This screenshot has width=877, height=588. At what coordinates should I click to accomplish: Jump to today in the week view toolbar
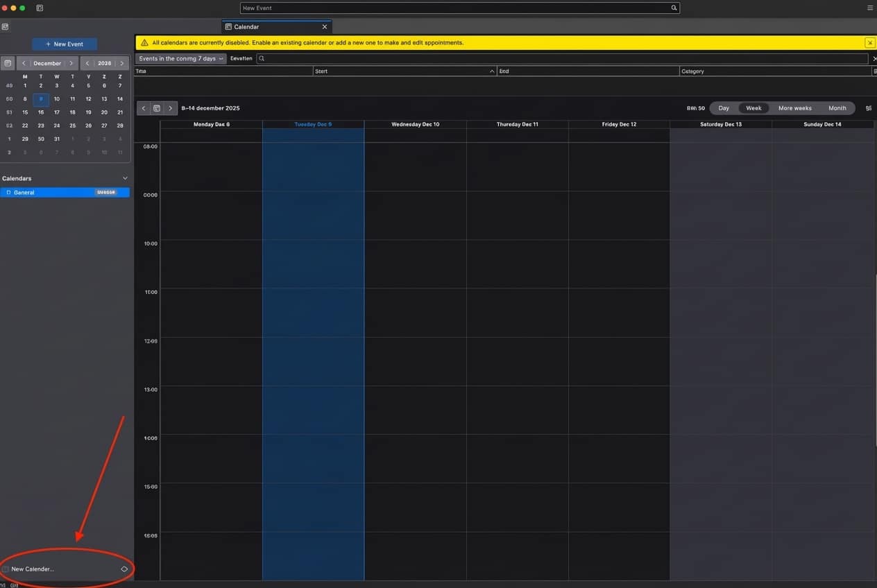157,108
